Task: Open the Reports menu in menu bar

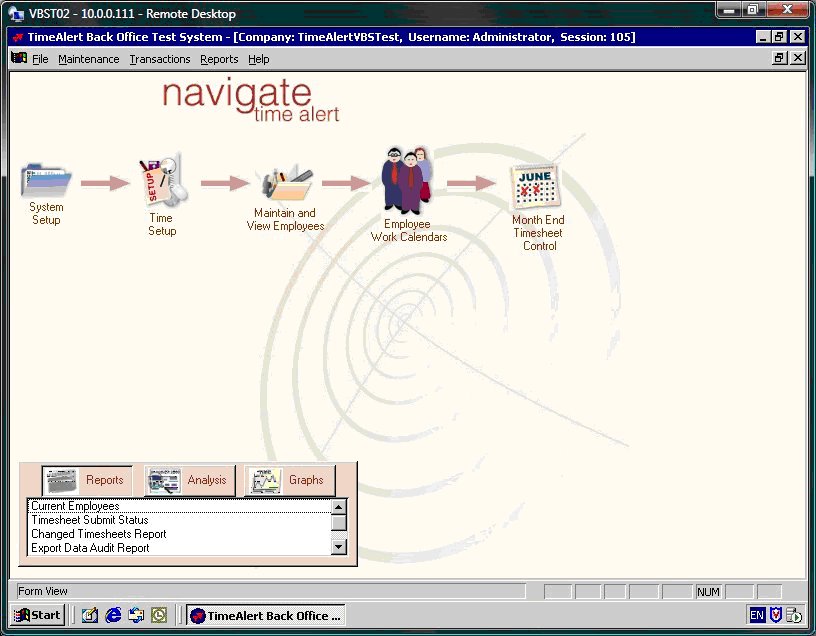Action: [x=219, y=59]
